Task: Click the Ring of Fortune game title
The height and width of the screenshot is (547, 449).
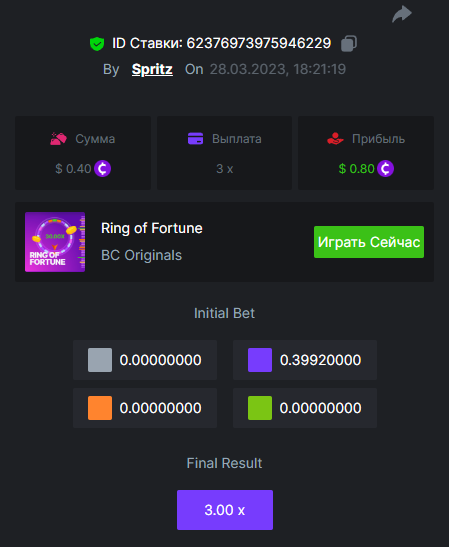Action: 151,228
